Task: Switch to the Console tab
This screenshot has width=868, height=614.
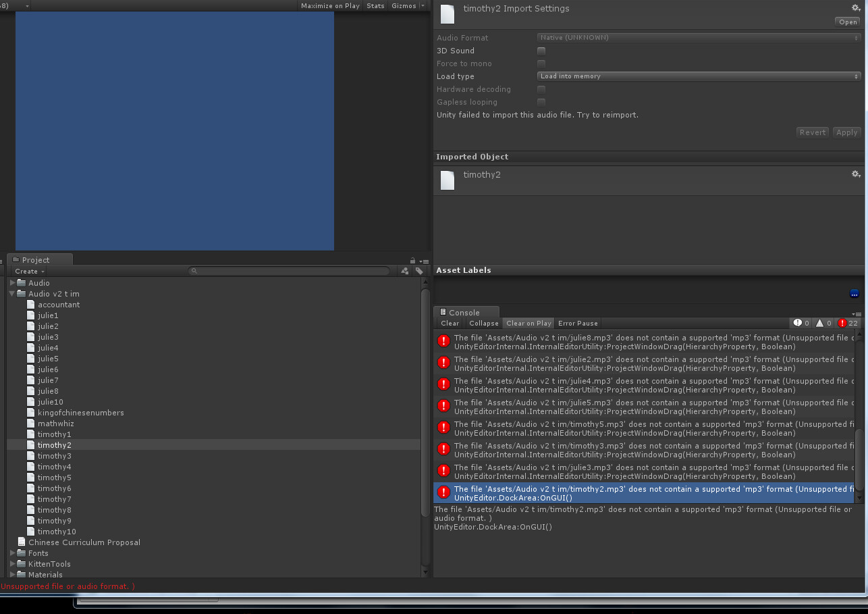Action: (466, 312)
